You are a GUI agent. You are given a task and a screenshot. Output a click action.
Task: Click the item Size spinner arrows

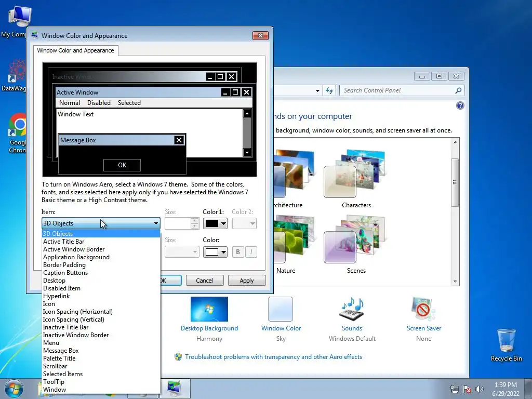194,223
